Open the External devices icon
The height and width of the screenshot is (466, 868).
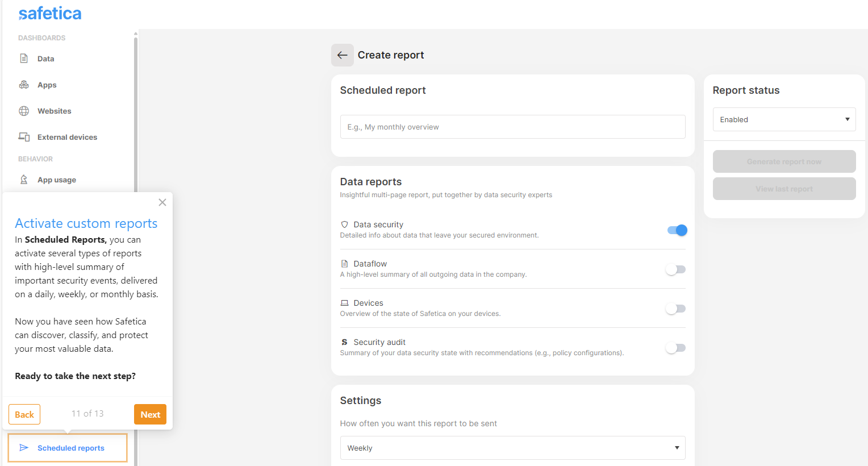(x=24, y=137)
